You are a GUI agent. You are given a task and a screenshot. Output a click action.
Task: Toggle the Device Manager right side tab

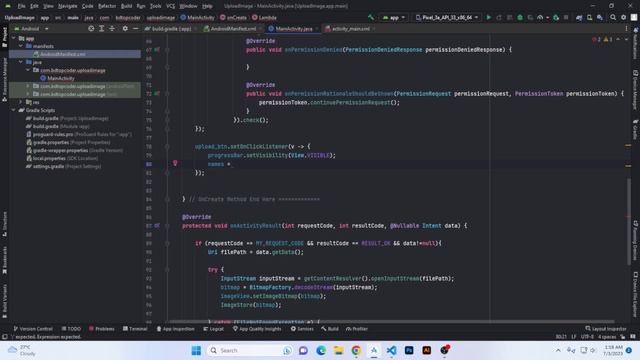636,89
